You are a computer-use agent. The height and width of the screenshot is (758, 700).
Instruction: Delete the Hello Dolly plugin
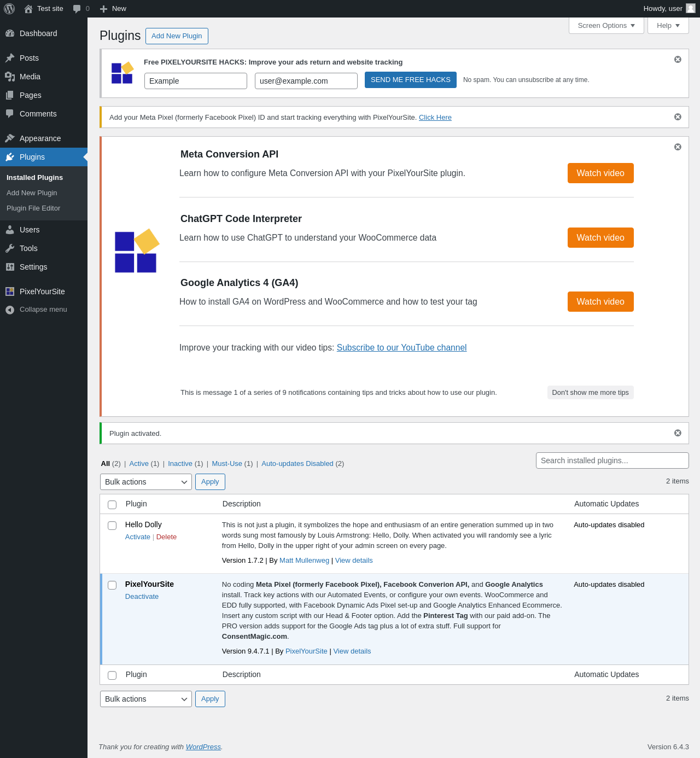tap(166, 537)
